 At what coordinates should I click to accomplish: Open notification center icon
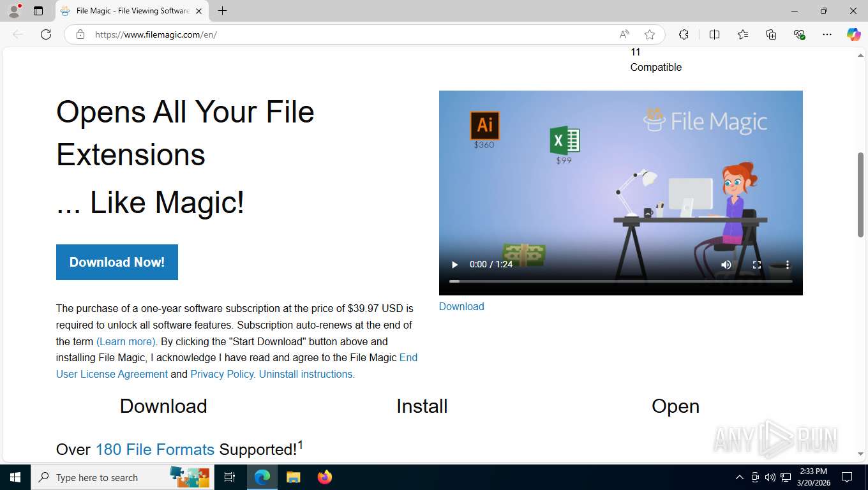point(847,477)
